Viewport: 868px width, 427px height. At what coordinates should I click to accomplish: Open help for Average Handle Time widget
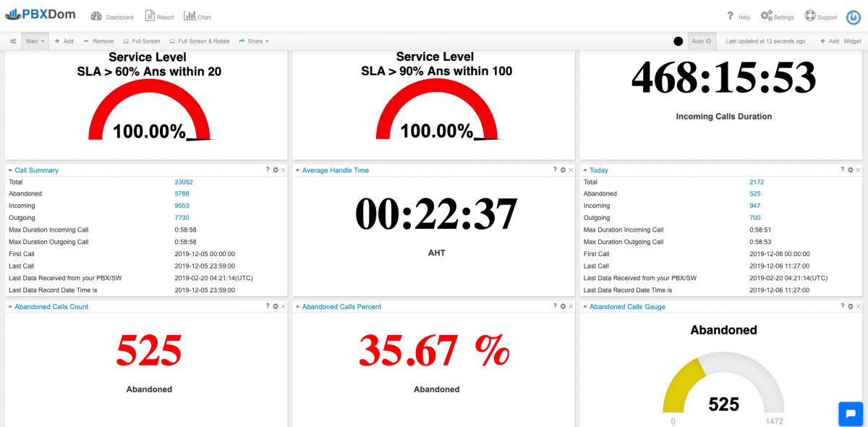tap(555, 170)
